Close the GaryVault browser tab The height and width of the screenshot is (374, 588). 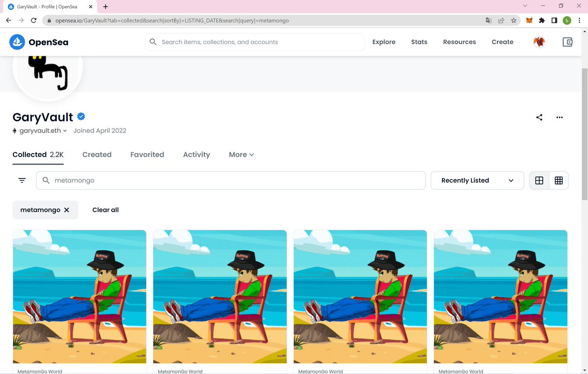92,6
